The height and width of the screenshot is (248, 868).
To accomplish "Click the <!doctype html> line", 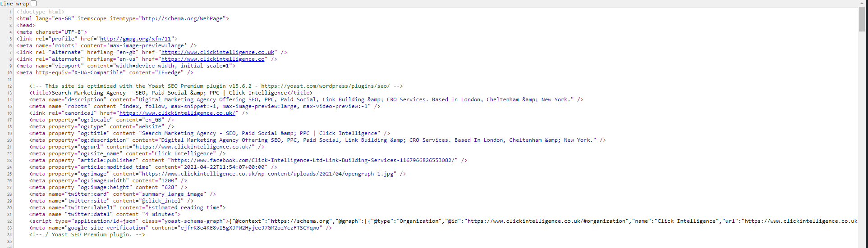I will click(x=41, y=12).
